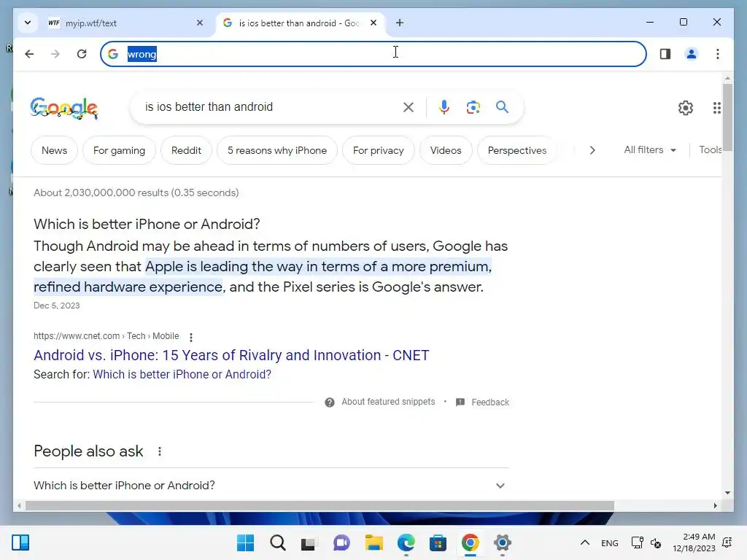Close the myip.wtf/text tab

tap(200, 23)
